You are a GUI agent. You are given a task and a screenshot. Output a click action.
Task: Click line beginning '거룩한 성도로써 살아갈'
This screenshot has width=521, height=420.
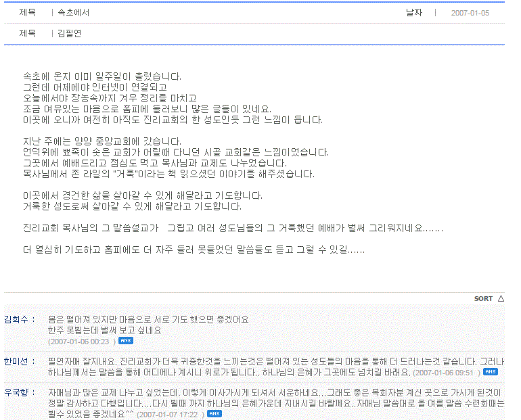132,206
